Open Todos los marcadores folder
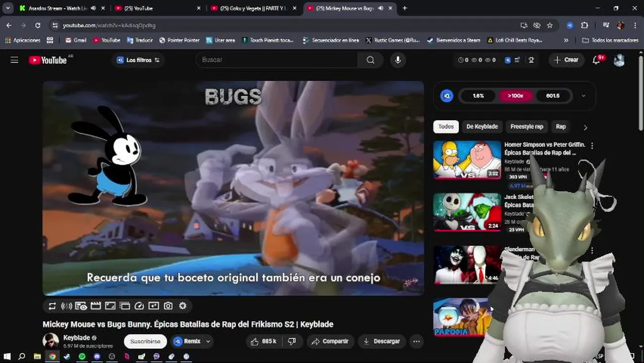The image size is (644, 363). pos(610,40)
